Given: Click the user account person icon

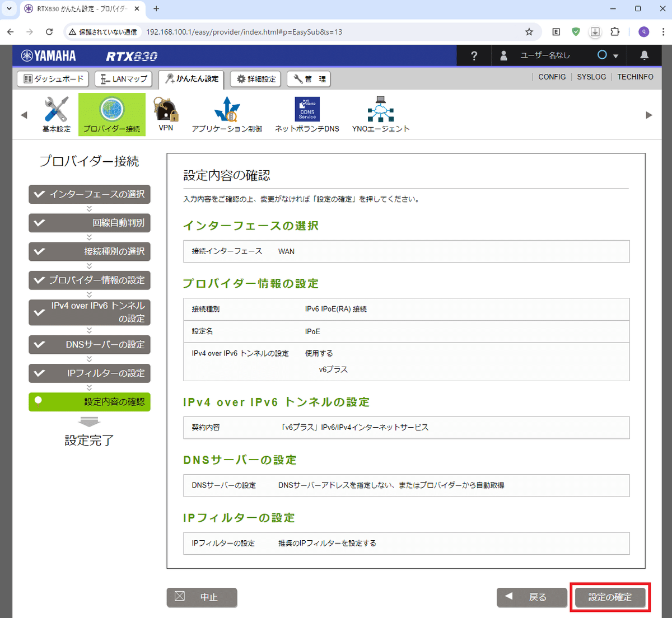Looking at the screenshot, I should point(503,55).
